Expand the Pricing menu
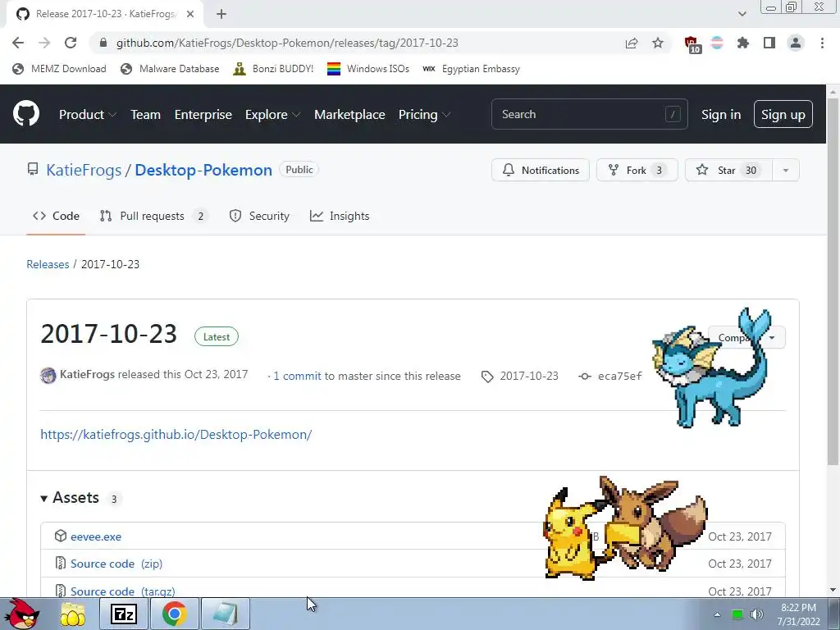The width and height of the screenshot is (840, 630). point(424,115)
